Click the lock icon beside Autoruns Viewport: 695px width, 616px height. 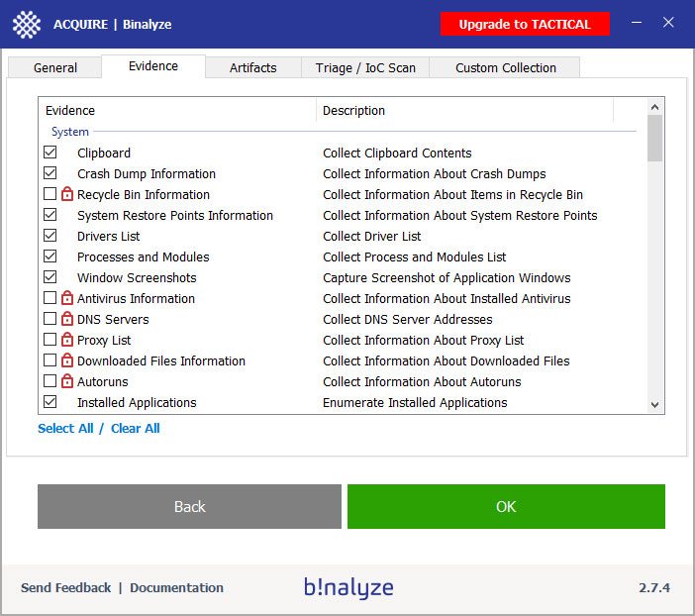click(x=67, y=381)
